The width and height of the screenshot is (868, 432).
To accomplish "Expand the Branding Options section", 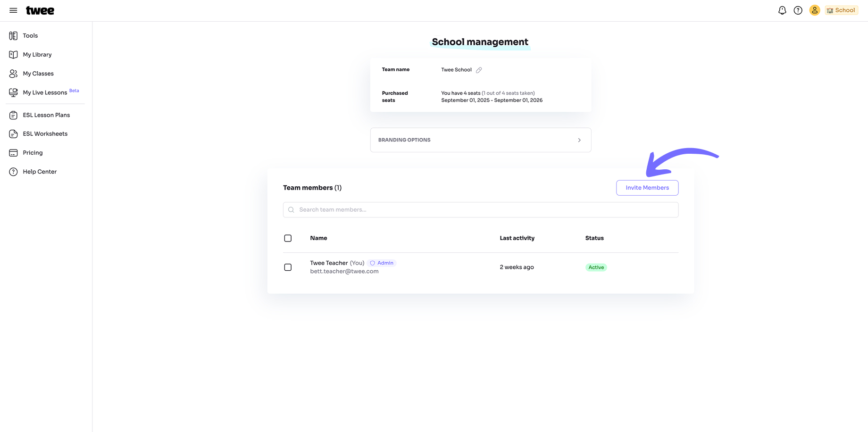I will tap(481, 140).
